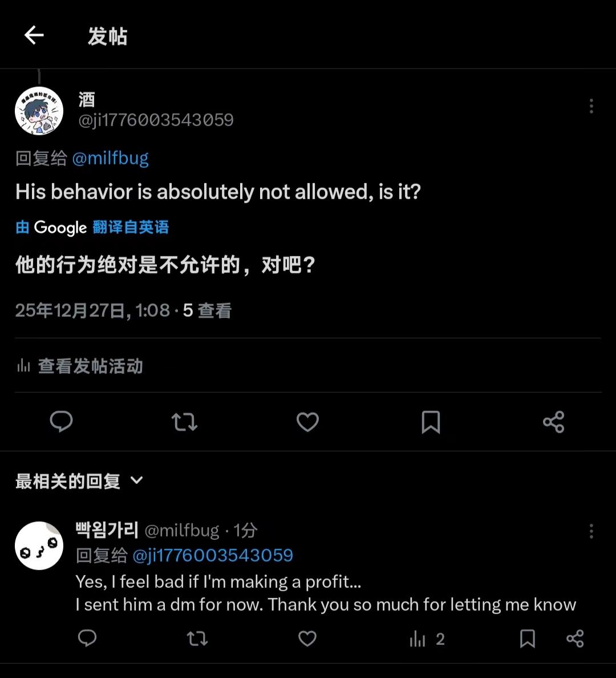Share @milfbug's reply
The width and height of the screenshot is (616, 678).
[x=575, y=638]
